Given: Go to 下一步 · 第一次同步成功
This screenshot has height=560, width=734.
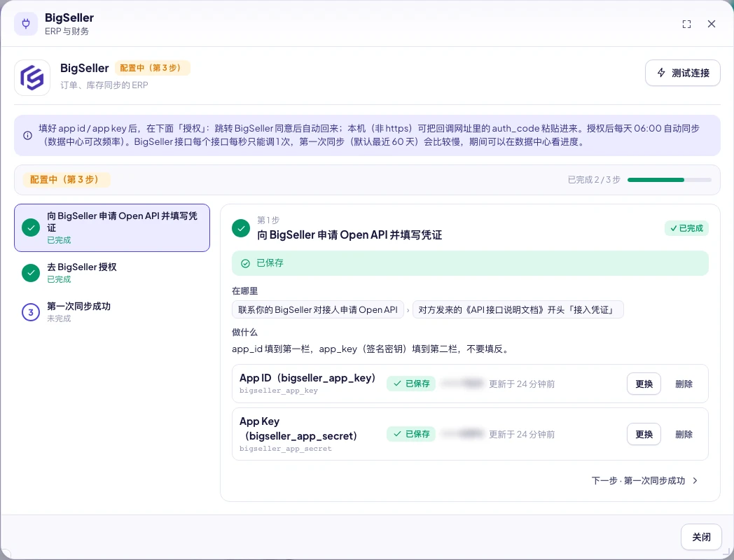Looking at the screenshot, I should click(644, 480).
